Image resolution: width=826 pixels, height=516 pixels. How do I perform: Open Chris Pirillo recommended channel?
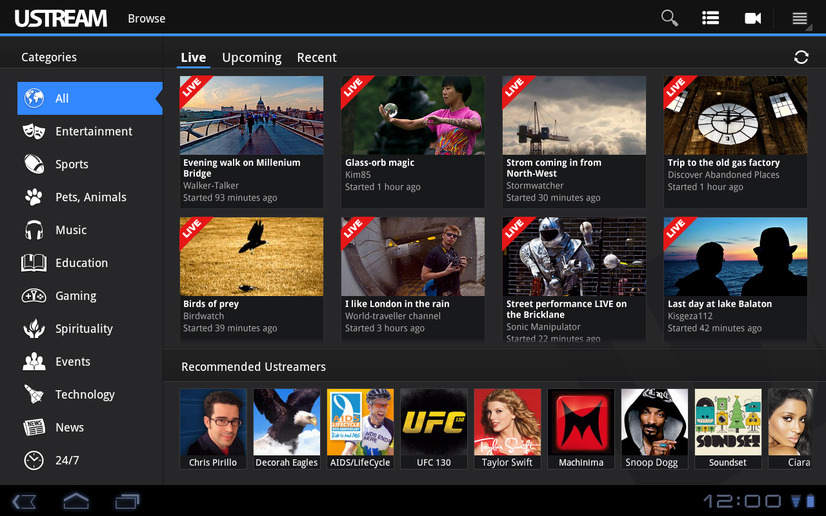tap(213, 429)
